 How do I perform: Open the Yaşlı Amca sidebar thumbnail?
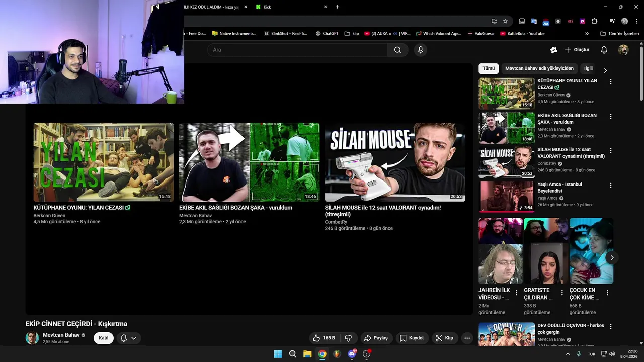click(507, 196)
